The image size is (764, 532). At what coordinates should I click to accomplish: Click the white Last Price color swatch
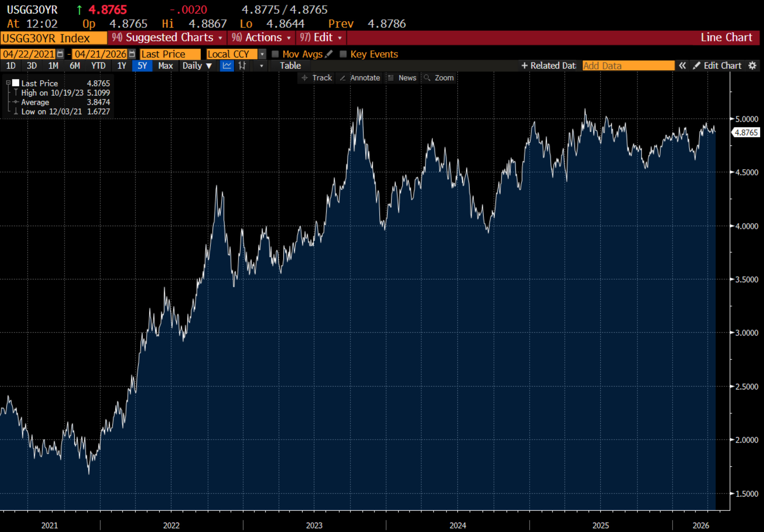(16, 83)
